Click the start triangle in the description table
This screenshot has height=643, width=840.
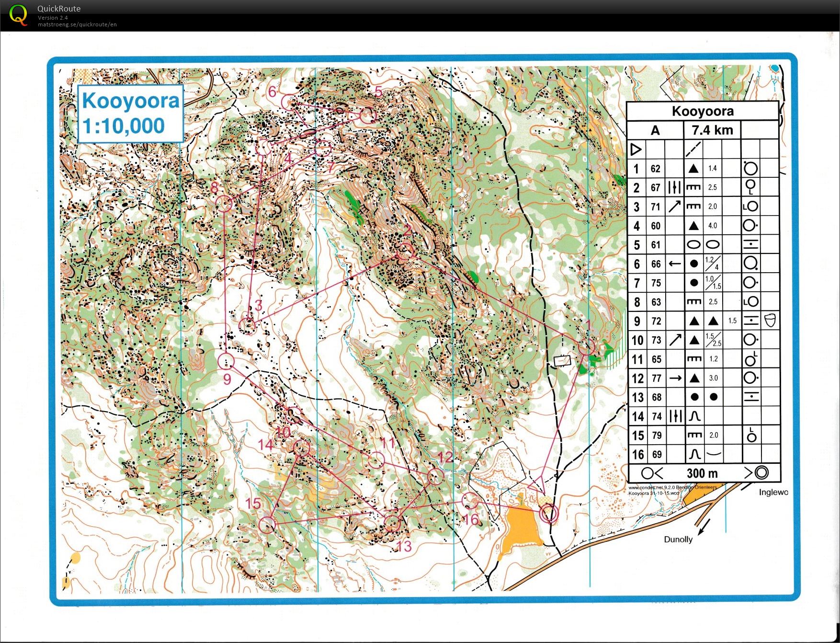[x=636, y=149]
